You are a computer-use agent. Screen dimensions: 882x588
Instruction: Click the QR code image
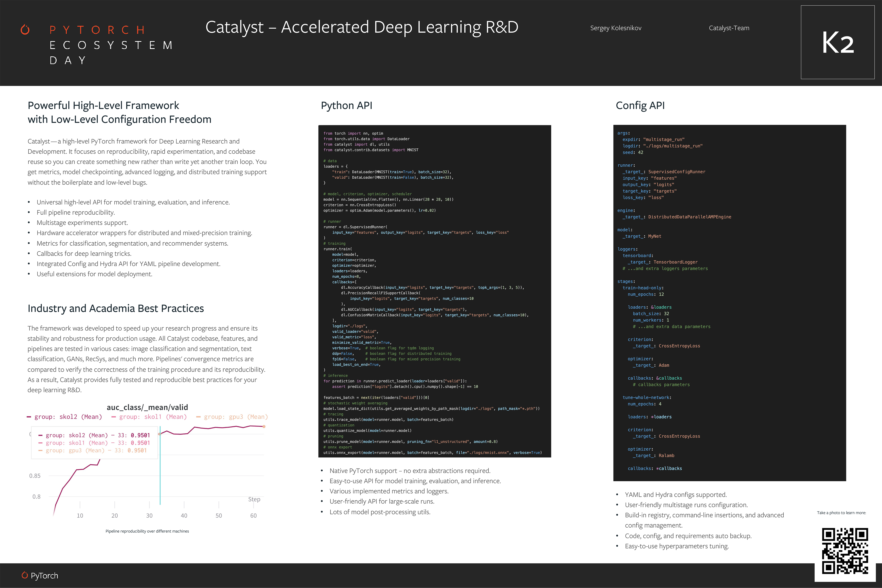(845, 551)
